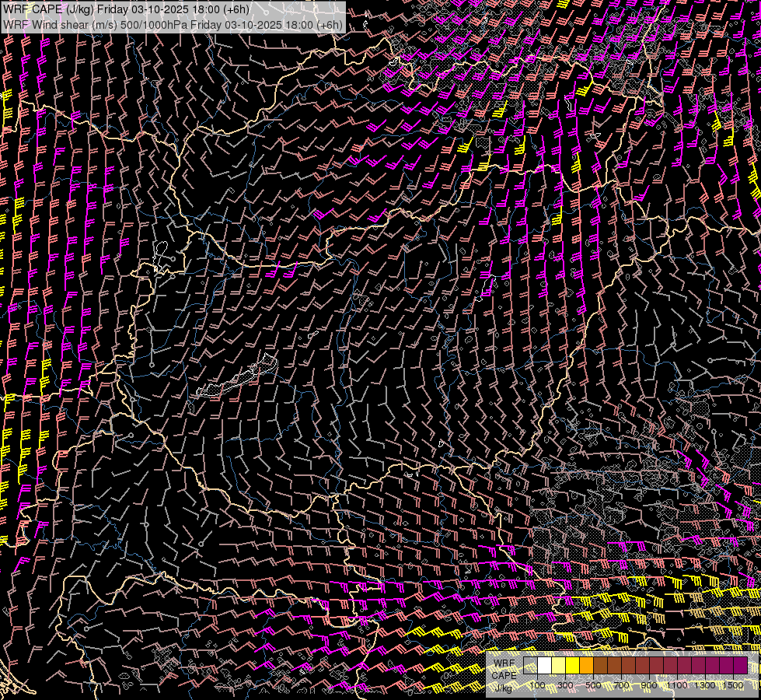Image resolution: width=761 pixels, height=700 pixels.
Task: Click the 100 label on the legend
Action: click(x=537, y=685)
